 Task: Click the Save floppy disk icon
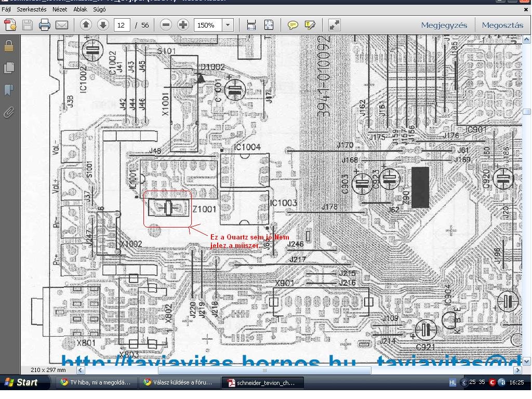pyautogui.click(x=28, y=25)
